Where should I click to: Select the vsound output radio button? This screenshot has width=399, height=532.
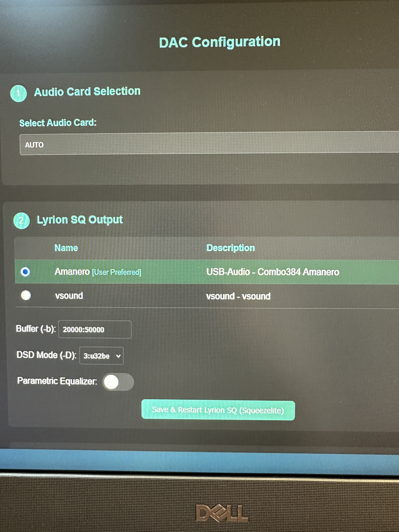point(26,295)
